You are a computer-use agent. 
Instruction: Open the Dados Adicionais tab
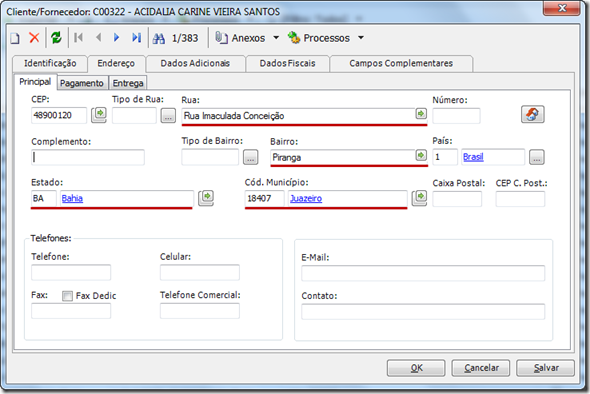(x=195, y=63)
